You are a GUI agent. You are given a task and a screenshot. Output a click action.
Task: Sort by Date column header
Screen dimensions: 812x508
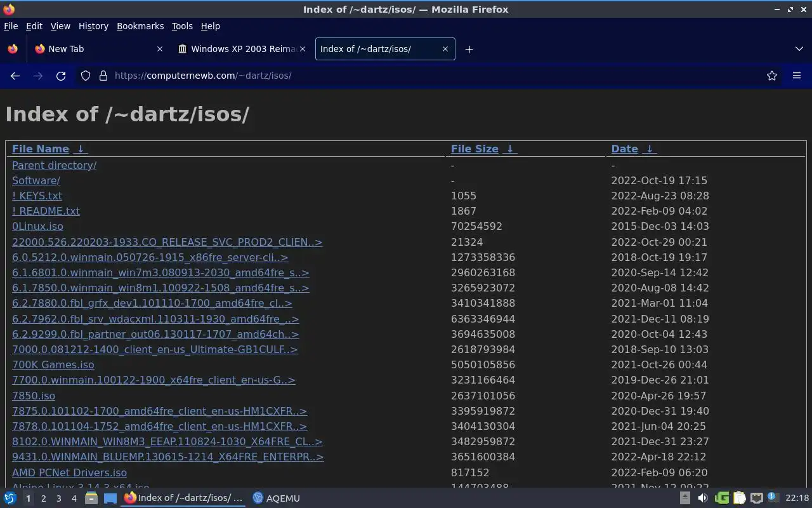pyautogui.click(x=624, y=149)
